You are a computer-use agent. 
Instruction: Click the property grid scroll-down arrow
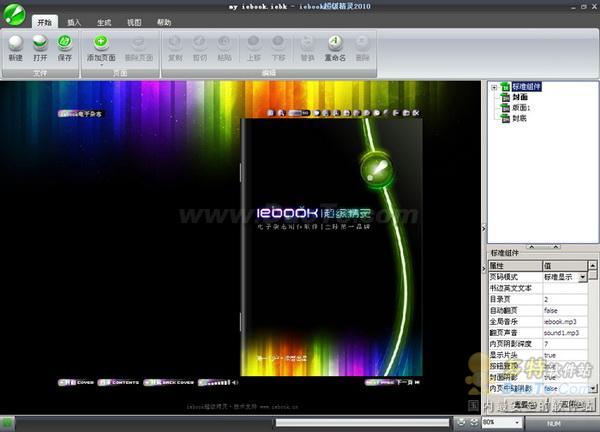[x=592, y=389]
